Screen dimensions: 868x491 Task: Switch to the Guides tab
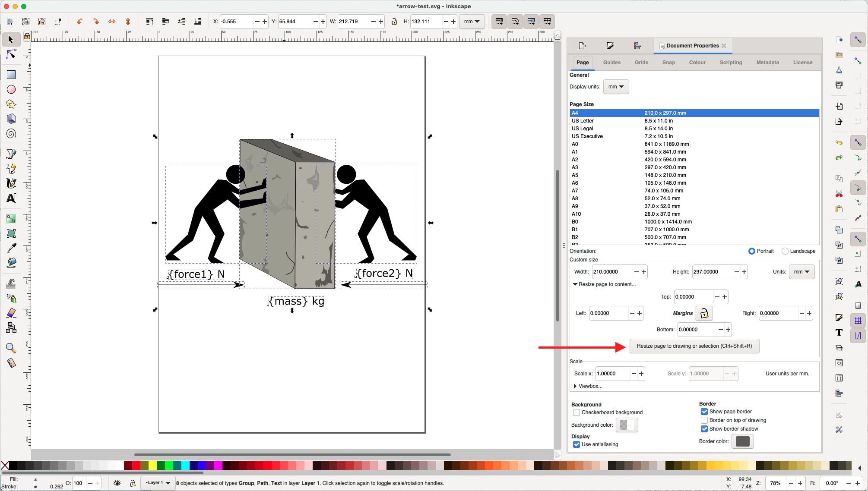click(x=611, y=62)
